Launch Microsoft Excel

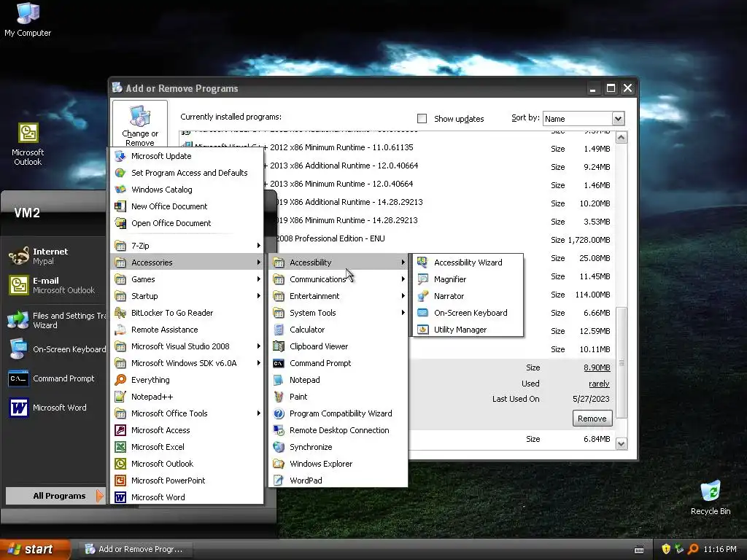[187, 447]
